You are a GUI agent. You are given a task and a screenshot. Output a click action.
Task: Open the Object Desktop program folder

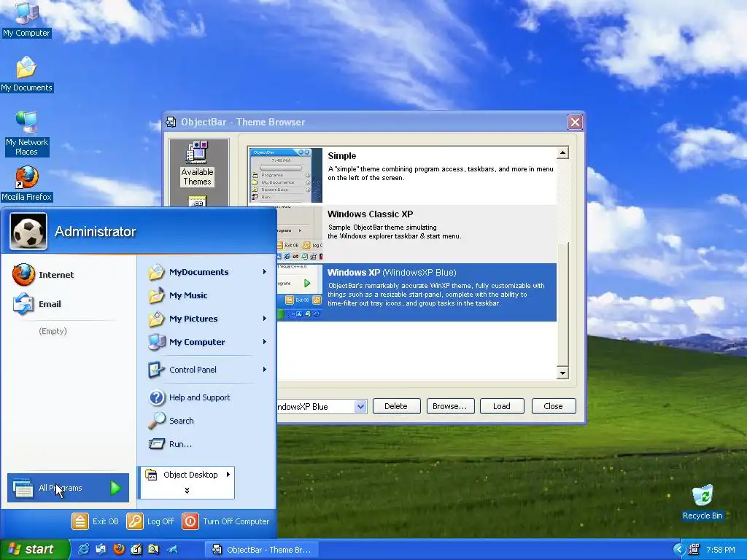(187, 475)
